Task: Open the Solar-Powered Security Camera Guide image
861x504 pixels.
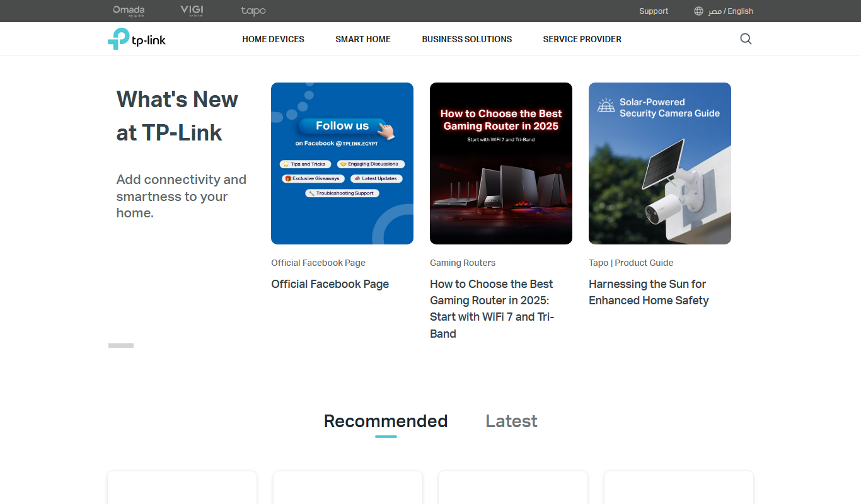Action: pos(660,163)
